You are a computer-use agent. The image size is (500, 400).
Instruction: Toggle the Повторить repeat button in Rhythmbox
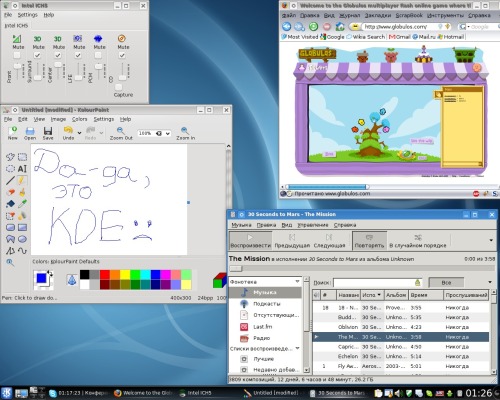pos(369,240)
